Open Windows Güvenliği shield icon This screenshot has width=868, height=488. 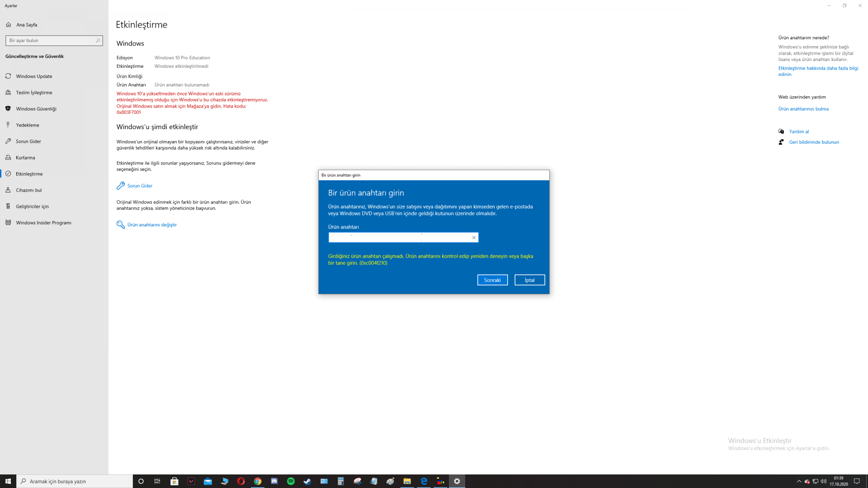tap(8, 108)
